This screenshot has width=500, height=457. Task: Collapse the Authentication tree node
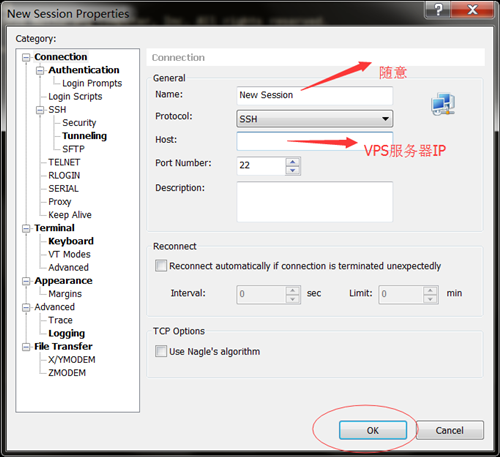point(40,71)
